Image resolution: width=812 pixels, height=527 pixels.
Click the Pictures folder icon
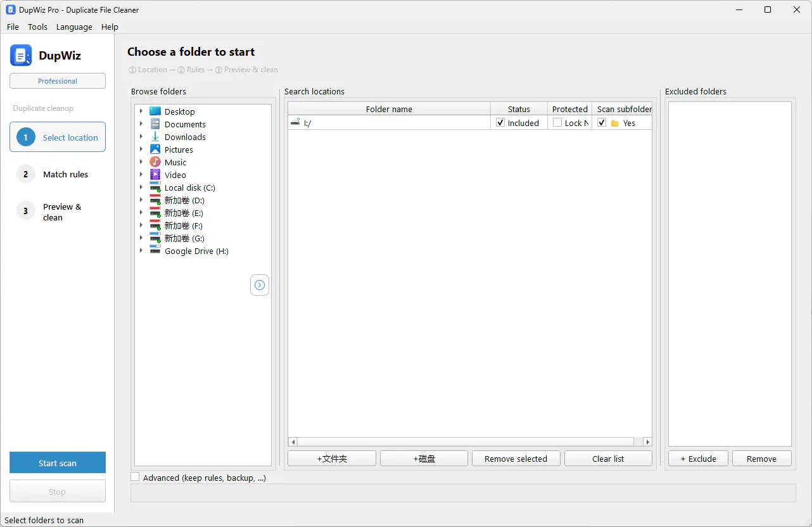(155, 149)
